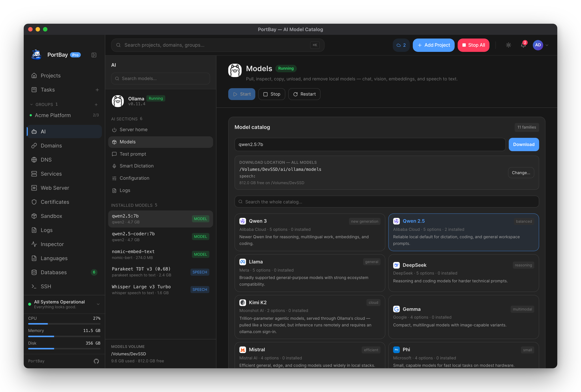Image resolution: width=581 pixels, height=392 pixels.
Task: Open Sandbox section
Action: pyautogui.click(x=64, y=216)
